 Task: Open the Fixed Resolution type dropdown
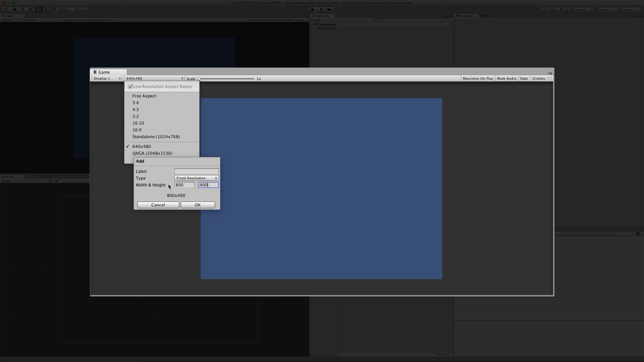click(196, 178)
